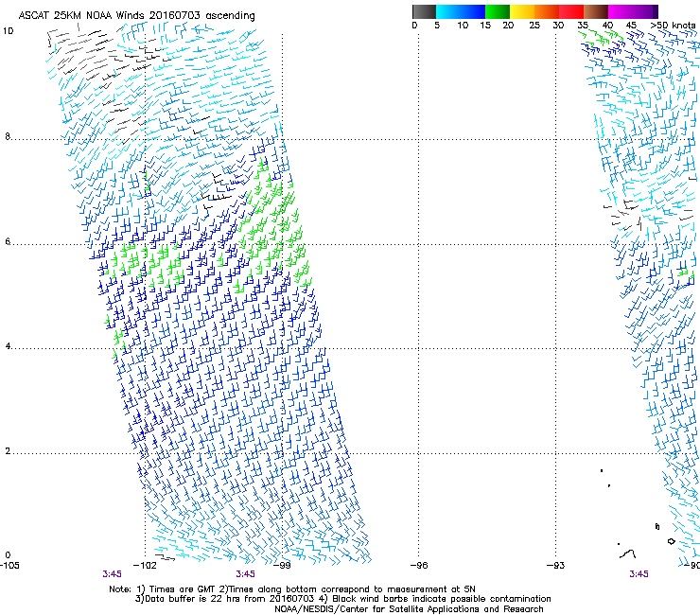Viewport: 700px width, 615px height.
Task: Click the orange 25-30 knots color segment
Action: tap(547, 11)
